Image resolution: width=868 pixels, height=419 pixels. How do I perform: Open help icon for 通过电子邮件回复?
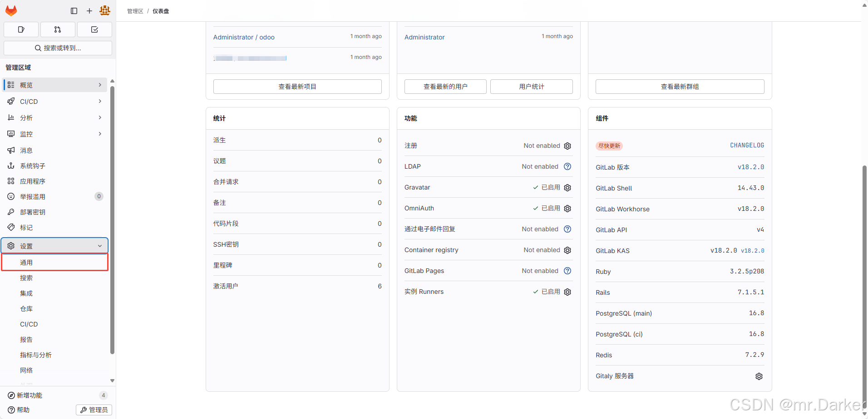(567, 229)
